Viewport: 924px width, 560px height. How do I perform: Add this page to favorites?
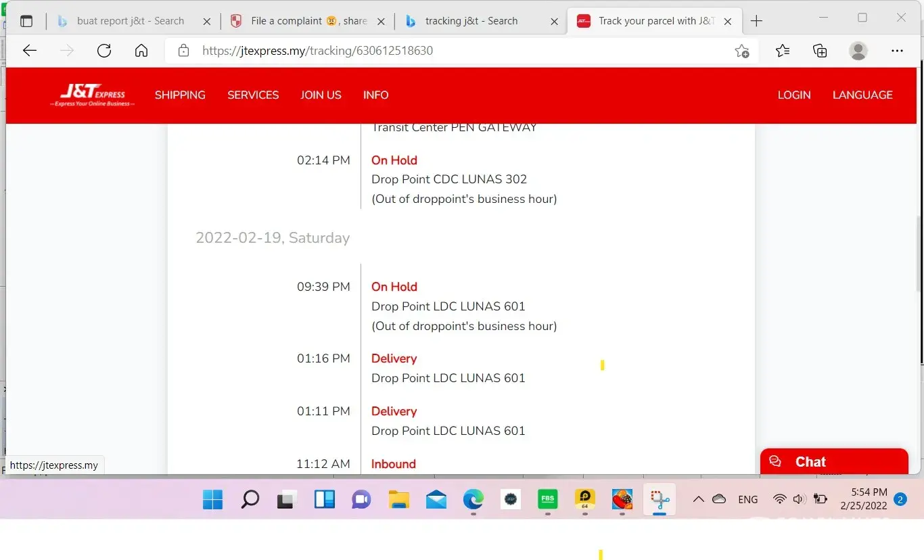click(x=742, y=51)
